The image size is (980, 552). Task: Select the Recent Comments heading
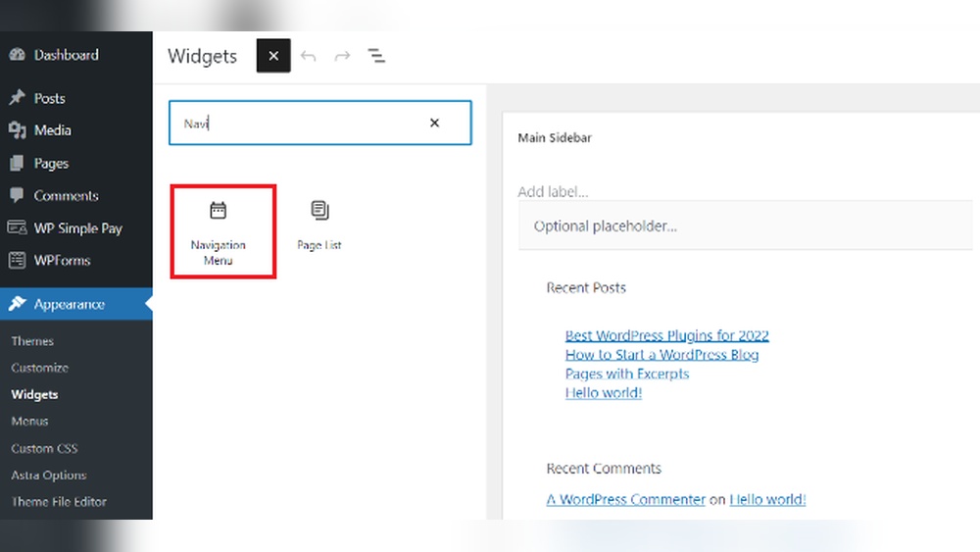click(604, 469)
